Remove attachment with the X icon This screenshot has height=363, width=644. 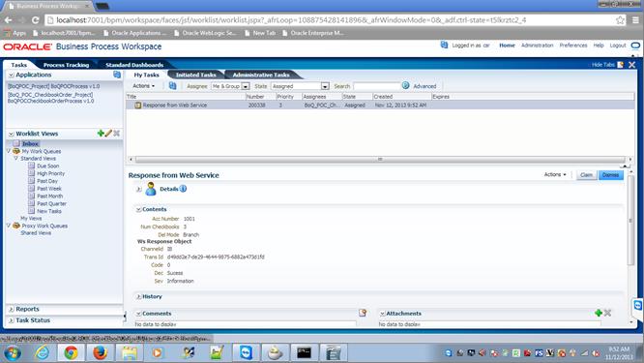click(608, 314)
